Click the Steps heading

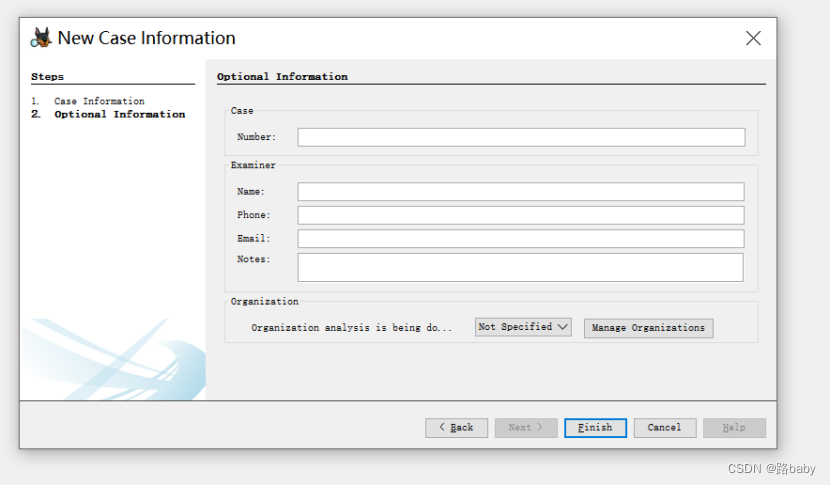47,77
